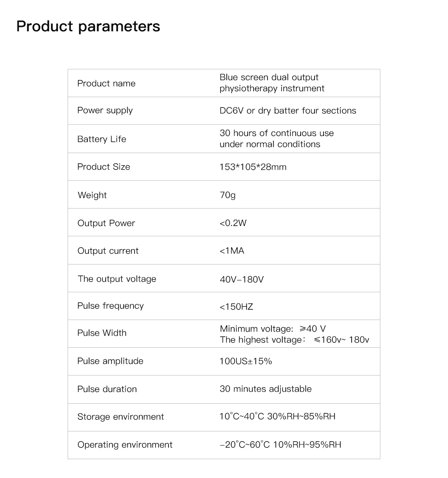Select the Power supply row label

[x=105, y=111]
